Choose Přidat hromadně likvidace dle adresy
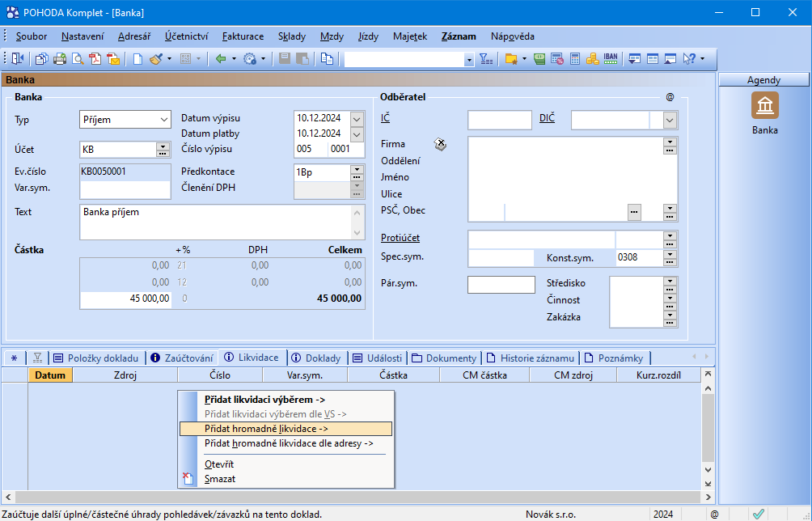 [285, 443]
